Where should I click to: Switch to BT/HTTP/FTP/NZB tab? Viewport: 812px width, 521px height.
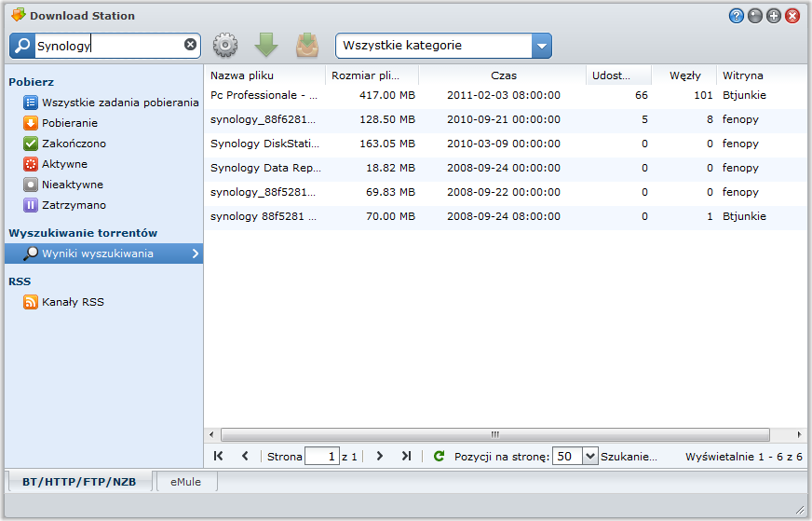pos(79,482)
